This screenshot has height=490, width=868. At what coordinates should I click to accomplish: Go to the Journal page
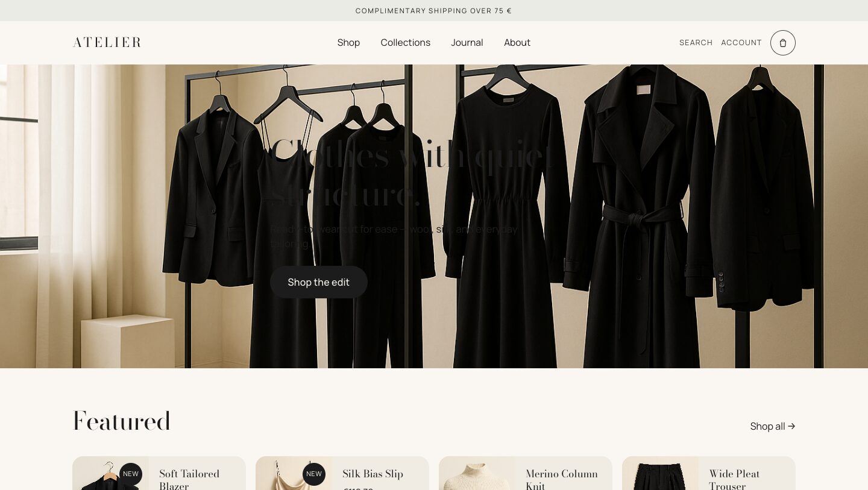(x=467, y=43)
